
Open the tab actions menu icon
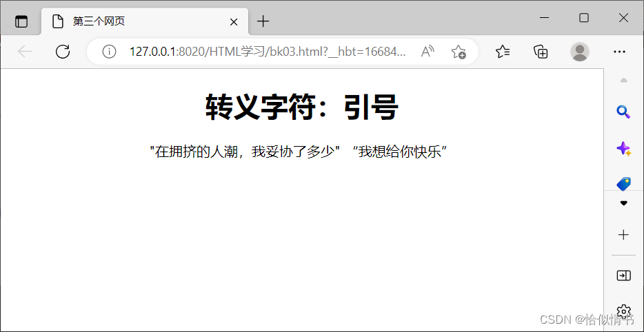click(21, 21)
